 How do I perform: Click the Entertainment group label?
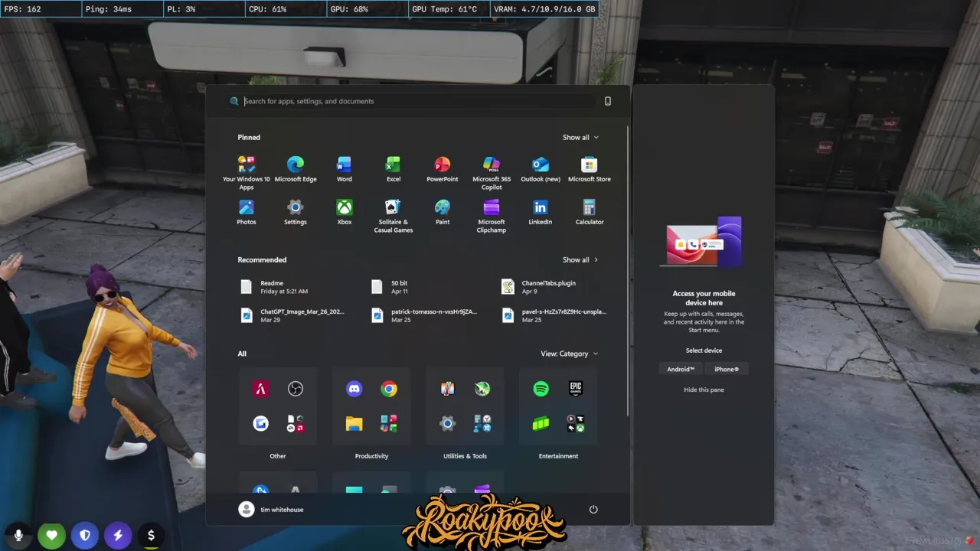tap(558, 456)
